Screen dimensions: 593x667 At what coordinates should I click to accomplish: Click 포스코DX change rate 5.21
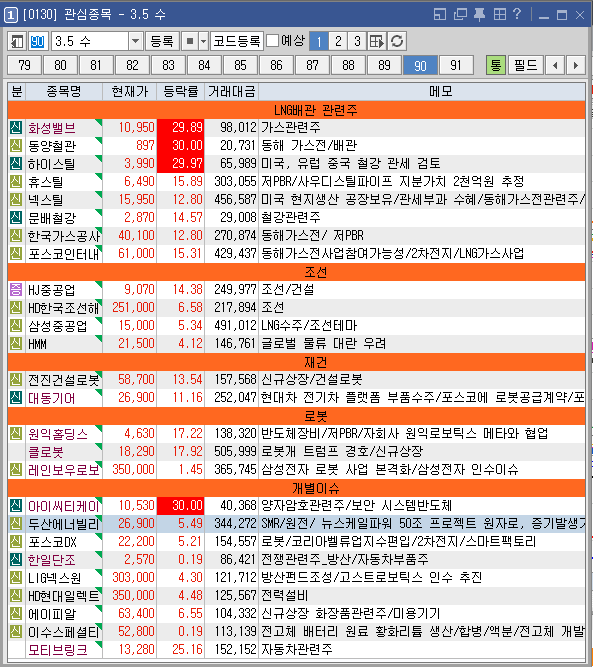tap(190, 542)
